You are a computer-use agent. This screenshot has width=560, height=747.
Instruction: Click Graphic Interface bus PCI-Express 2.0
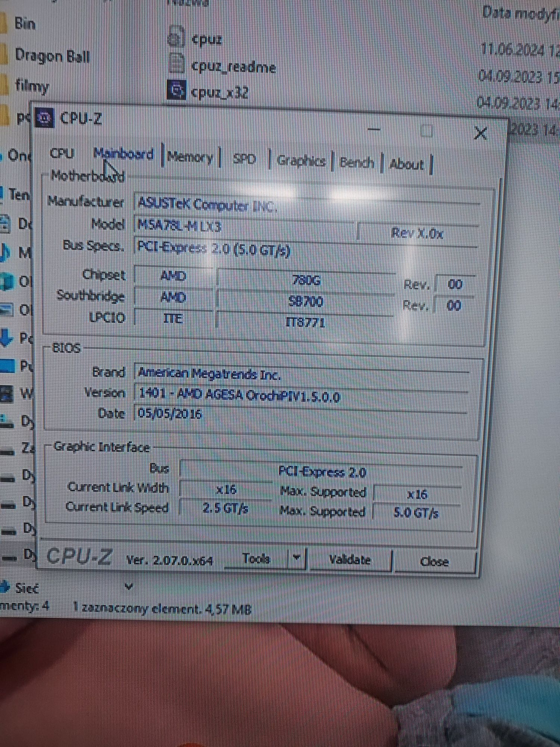pyautogui.click(x=322, y=472)
